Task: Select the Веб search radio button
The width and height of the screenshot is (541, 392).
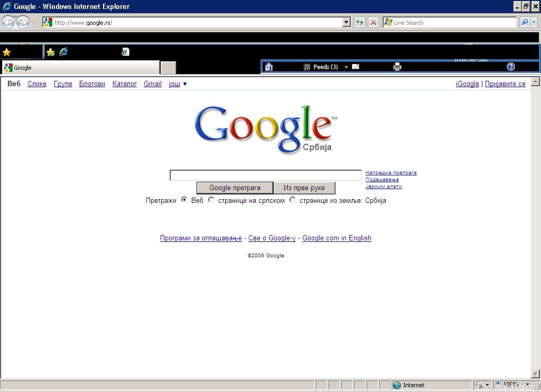Action: pyautogui.click(x=184, y=200)
